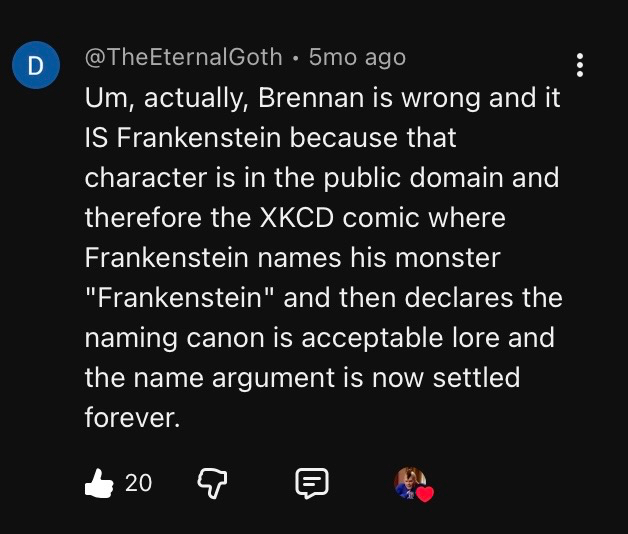Screen dimensions: 628x534
Task: Click the "5mo ago" timestamp link
Action: (357, 57)
